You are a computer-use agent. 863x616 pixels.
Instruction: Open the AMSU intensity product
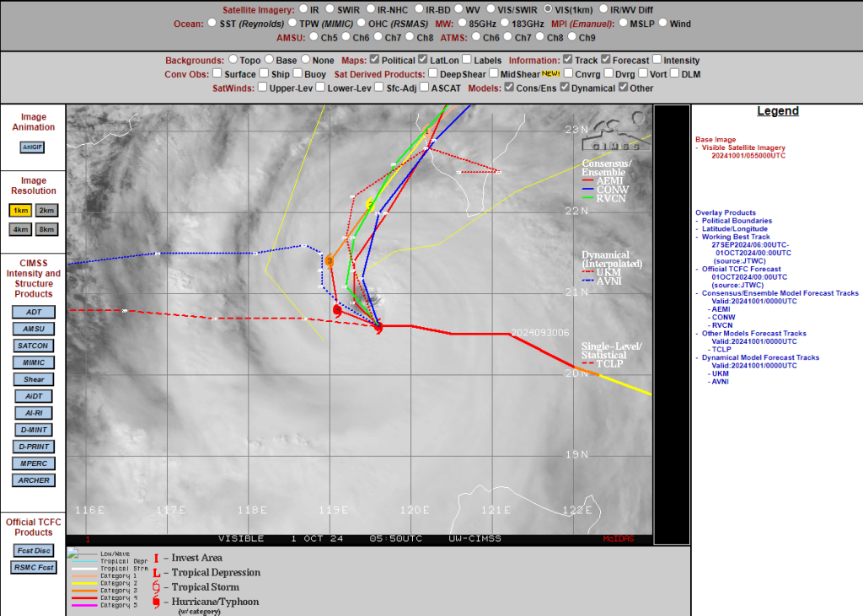34,329
